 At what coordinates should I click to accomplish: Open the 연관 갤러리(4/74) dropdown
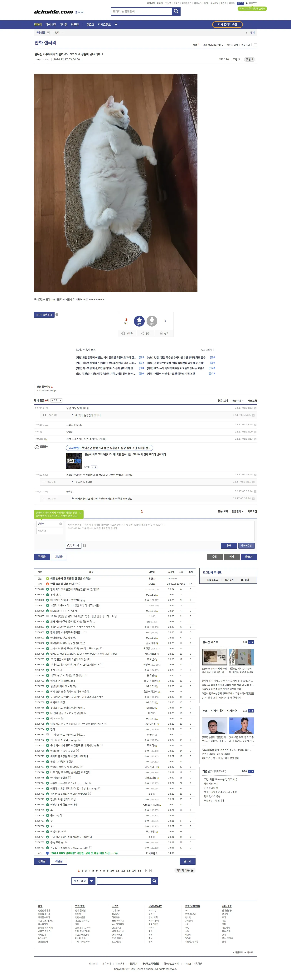pos(213,45)
